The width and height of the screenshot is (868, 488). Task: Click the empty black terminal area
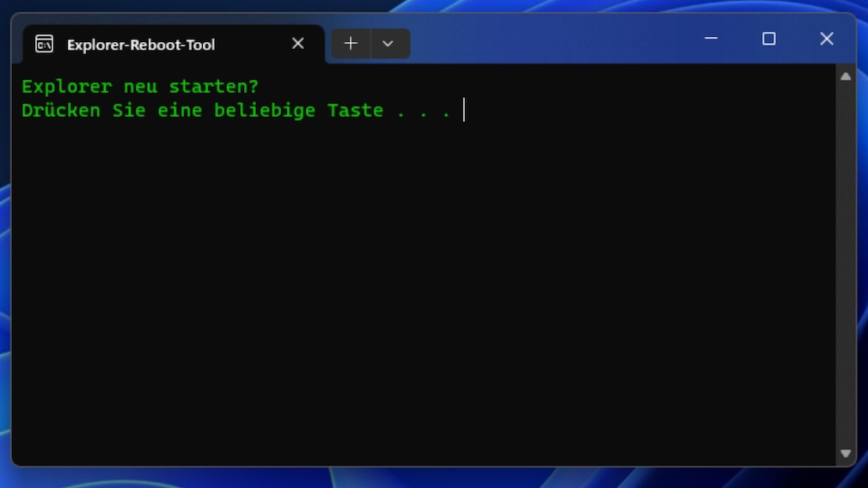[421, 292]
